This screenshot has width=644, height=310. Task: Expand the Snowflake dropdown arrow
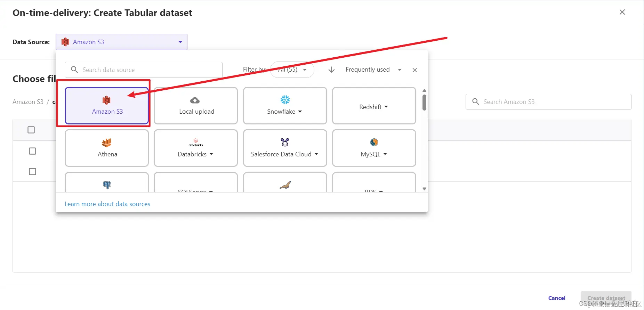(300, 112)
